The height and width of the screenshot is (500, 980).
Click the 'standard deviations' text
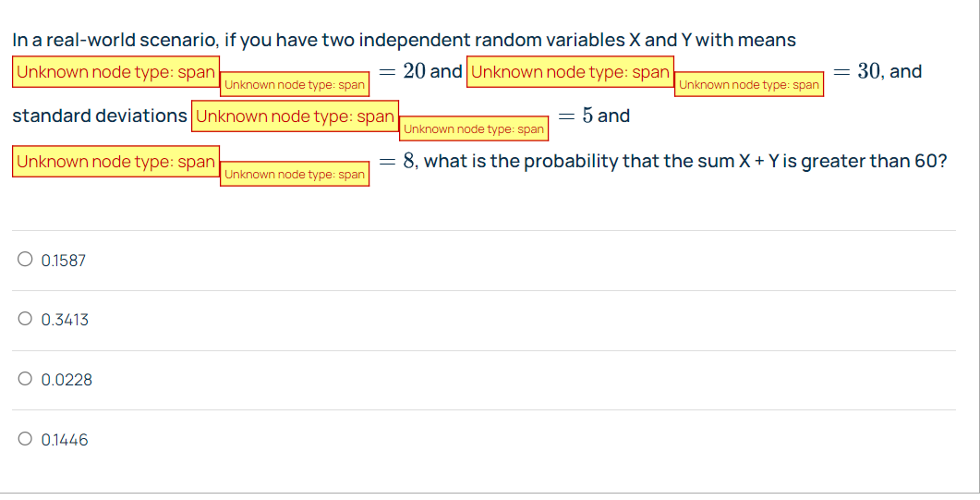click(x=100, y=116)
